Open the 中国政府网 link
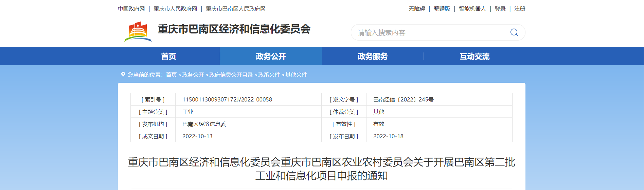 [131, 9]
